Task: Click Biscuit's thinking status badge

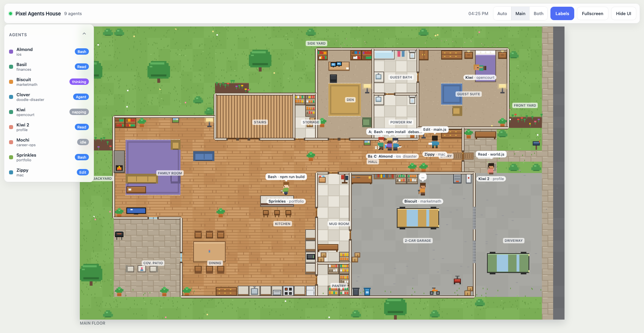Action: (79, 82)
